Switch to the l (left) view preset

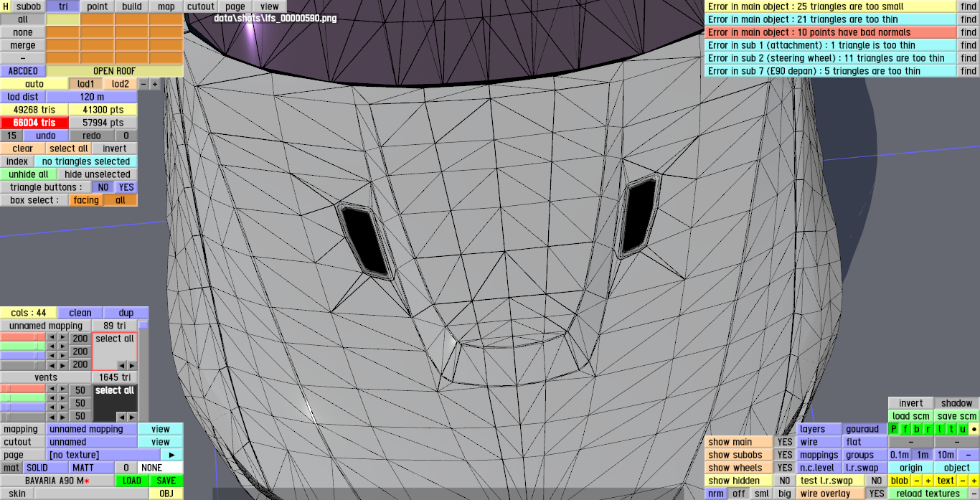tap(940, 429)
